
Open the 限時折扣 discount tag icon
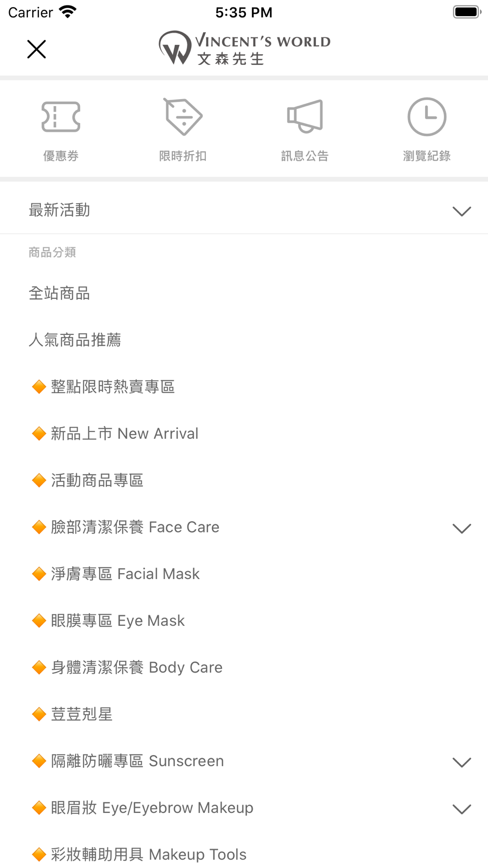183,129
